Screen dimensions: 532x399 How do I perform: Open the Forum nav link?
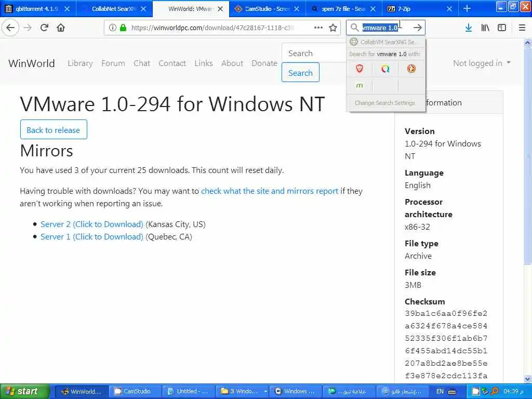[x=113, y=63]
